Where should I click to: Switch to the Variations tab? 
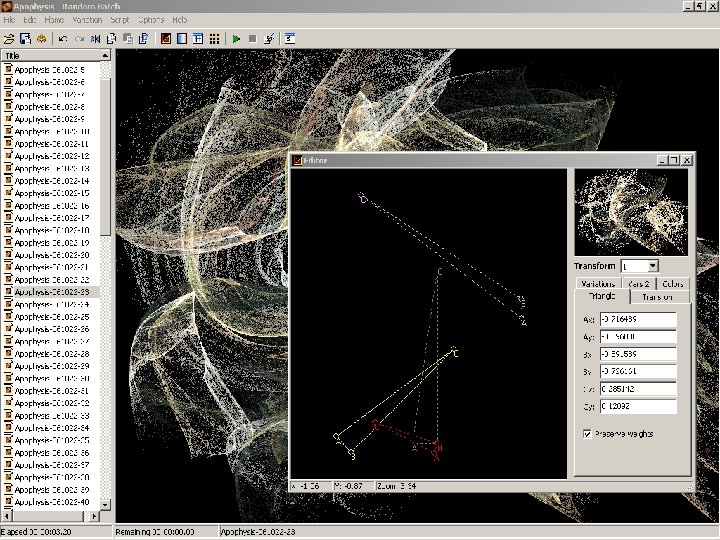pos(598,284)
